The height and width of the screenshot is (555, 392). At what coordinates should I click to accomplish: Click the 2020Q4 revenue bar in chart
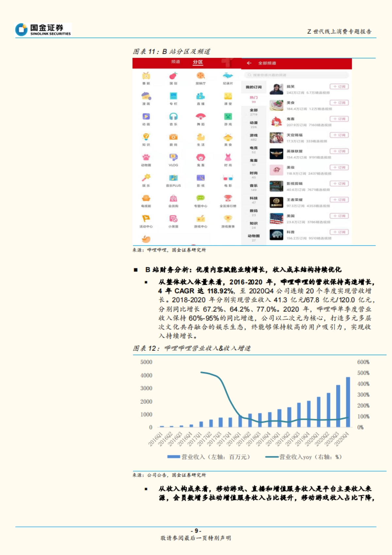(x=348, y=402)
